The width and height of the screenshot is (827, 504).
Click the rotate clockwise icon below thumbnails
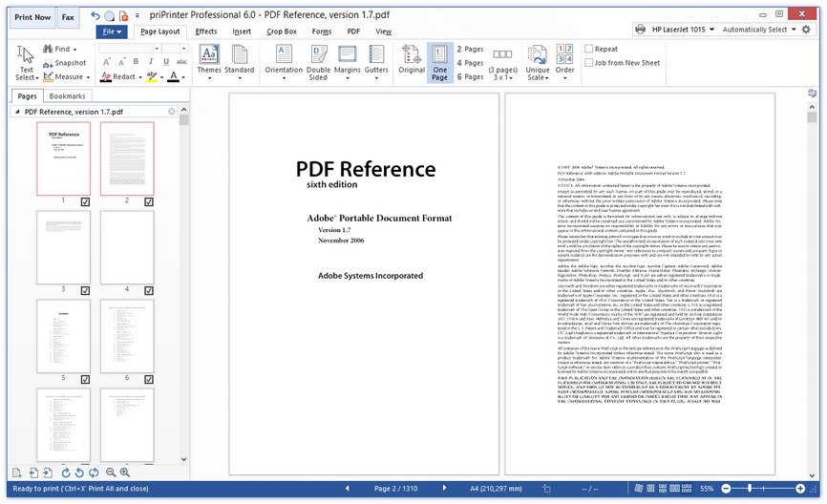(x=65, y=472)
